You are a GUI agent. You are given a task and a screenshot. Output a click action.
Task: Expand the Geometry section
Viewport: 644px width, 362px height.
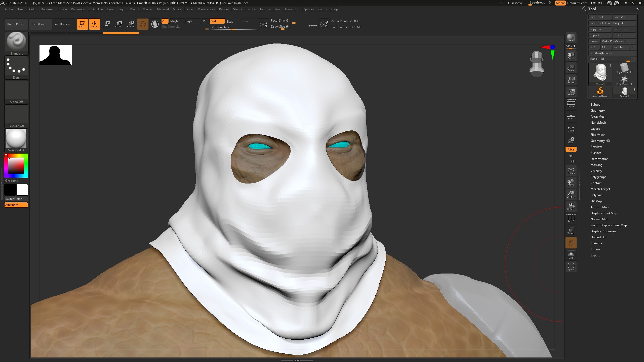[598, 111]
